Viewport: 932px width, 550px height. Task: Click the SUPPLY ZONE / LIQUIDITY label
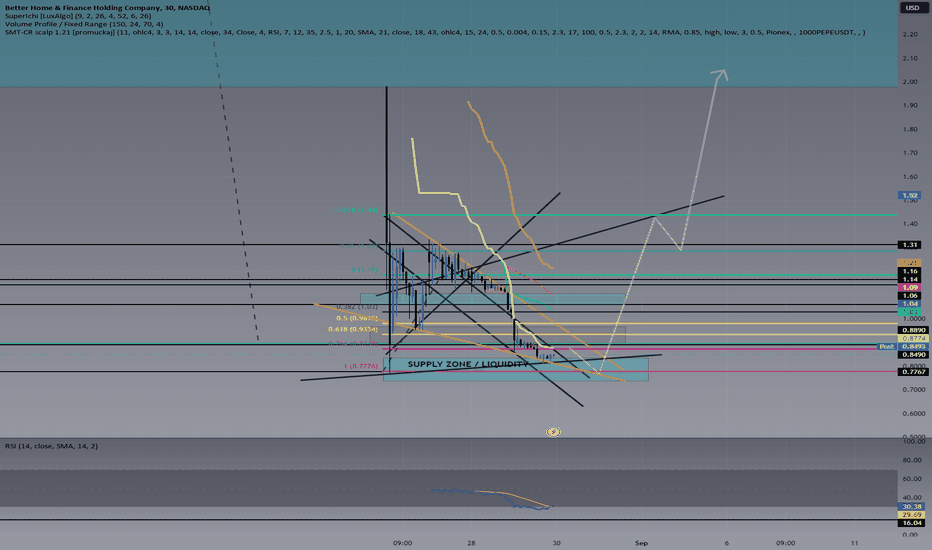point(468,364)
